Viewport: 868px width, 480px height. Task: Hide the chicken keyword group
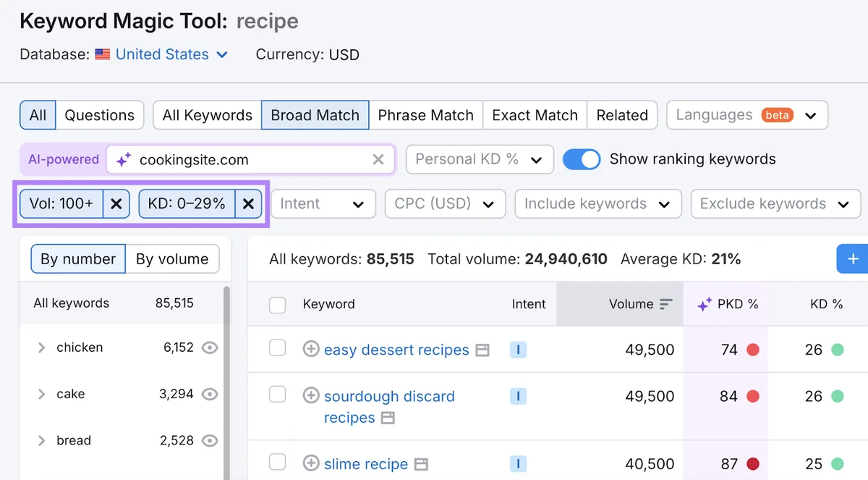coord(210,348)
